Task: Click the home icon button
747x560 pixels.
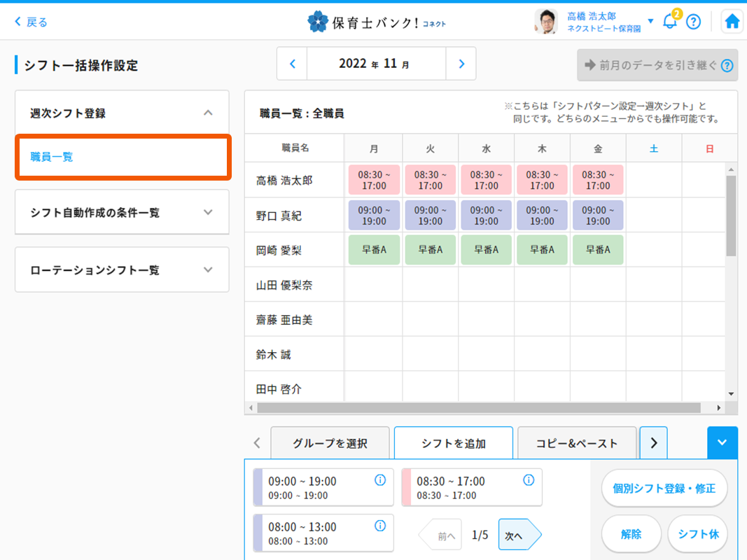Action: click(x=732, y=22)
